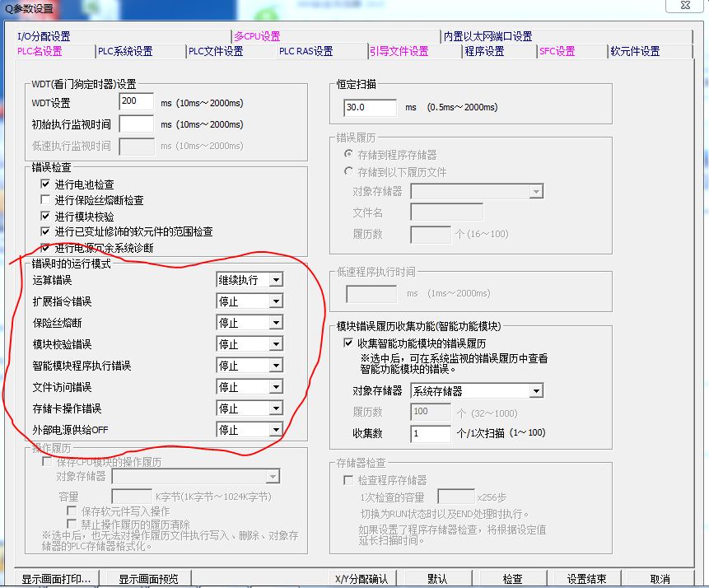Expand the 外部电源供给OFF dropdown

coord(276,430)
